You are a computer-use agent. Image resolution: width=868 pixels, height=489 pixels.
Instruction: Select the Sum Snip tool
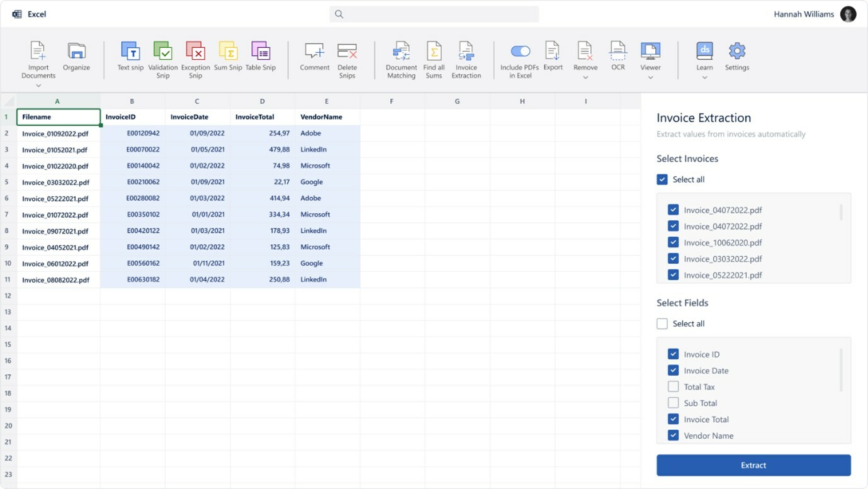click(x=228, y=57)
